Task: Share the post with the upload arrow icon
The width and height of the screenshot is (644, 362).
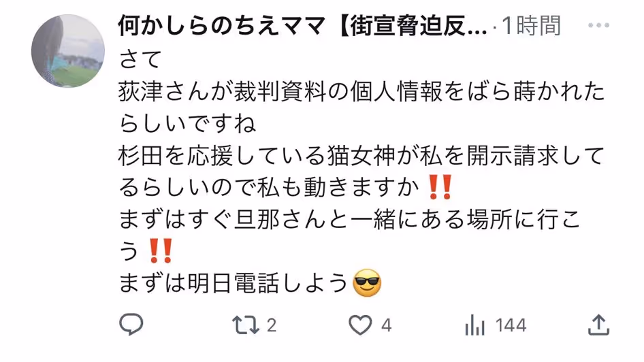Action: 598,325
